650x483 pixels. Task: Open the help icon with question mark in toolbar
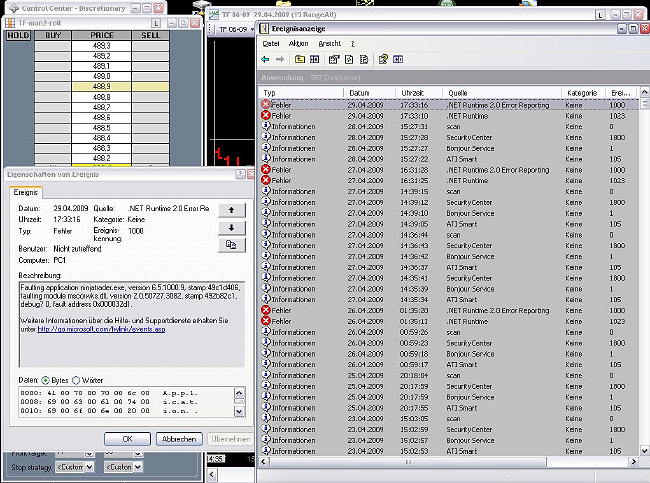(383, 60)
